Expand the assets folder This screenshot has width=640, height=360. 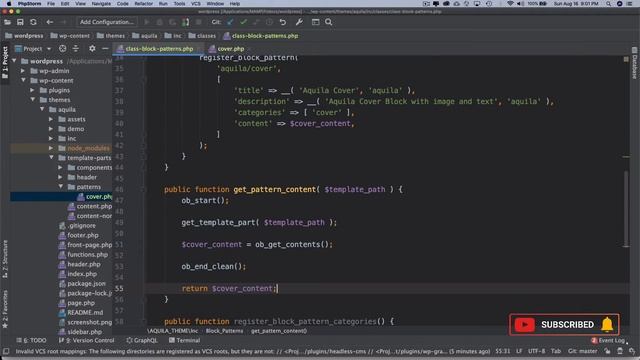(x=51, y=119)
